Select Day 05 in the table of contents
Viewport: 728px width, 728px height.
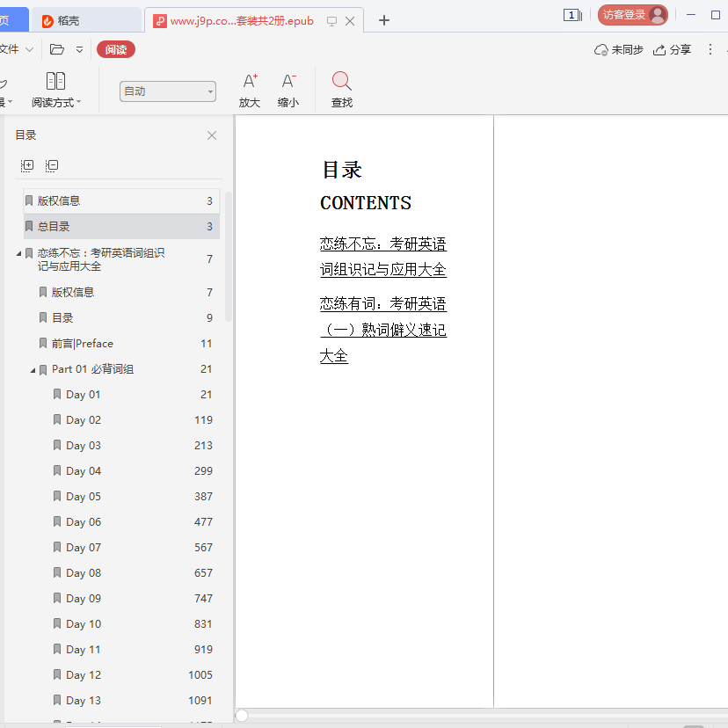pyautogui.click(x=84, y=497)
